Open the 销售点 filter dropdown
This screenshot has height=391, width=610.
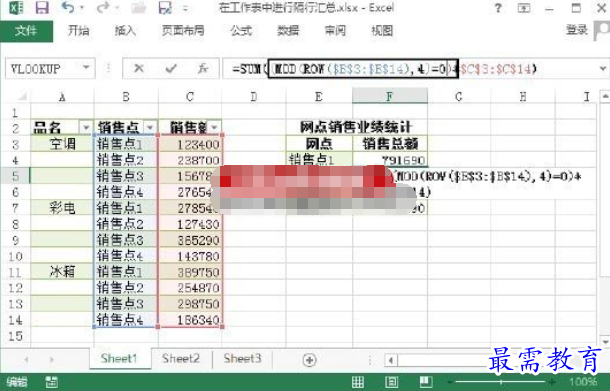click(x=150, y=127)
